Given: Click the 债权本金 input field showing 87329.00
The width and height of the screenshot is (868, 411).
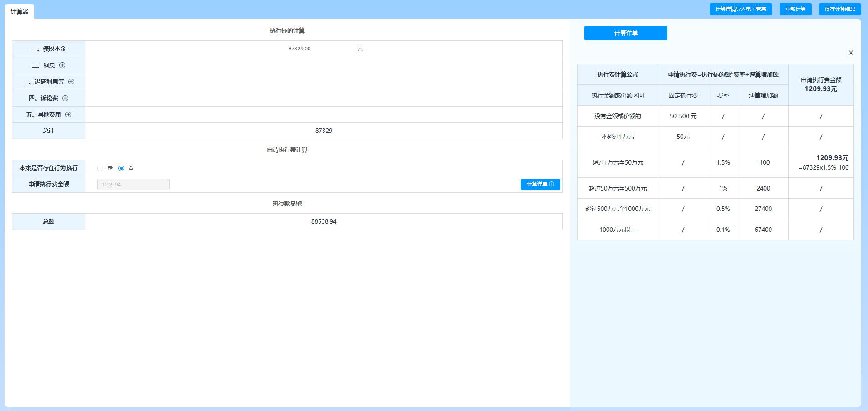Looking at the screenshot, I should (x=299, y=49).
